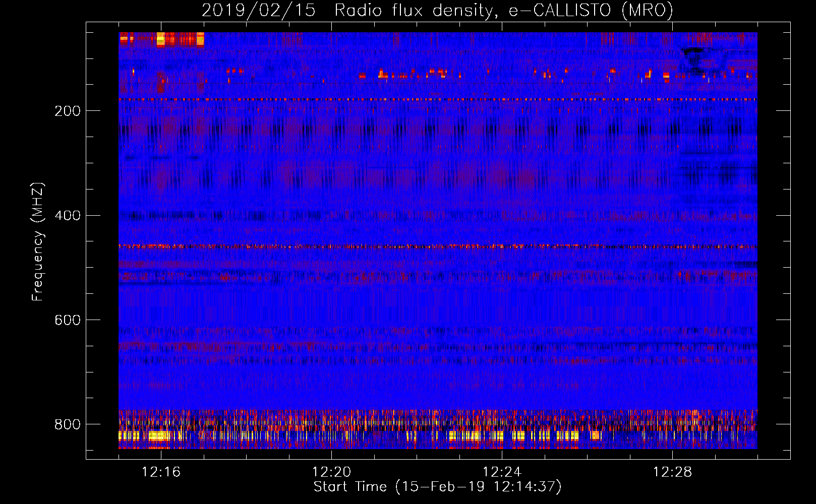This screenshot has height=504, width=816.
Task: Click the 200 frequency tick label
Action: [x=68, y=111]
